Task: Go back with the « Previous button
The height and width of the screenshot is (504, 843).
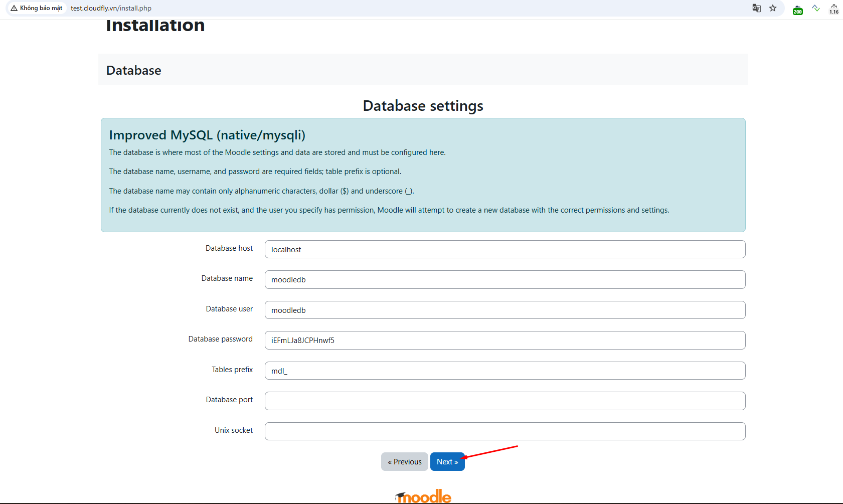Action: click(404, 462)
